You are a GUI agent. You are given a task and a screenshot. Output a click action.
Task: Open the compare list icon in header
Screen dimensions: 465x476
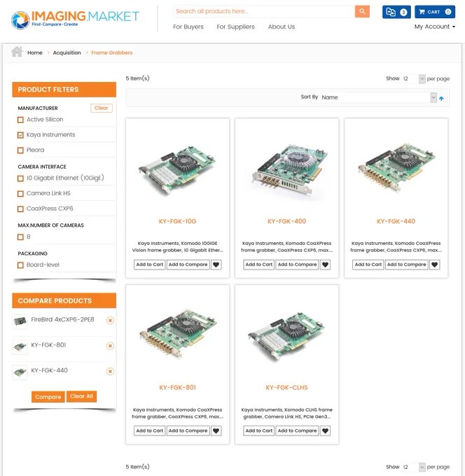[x=396, y=12]
